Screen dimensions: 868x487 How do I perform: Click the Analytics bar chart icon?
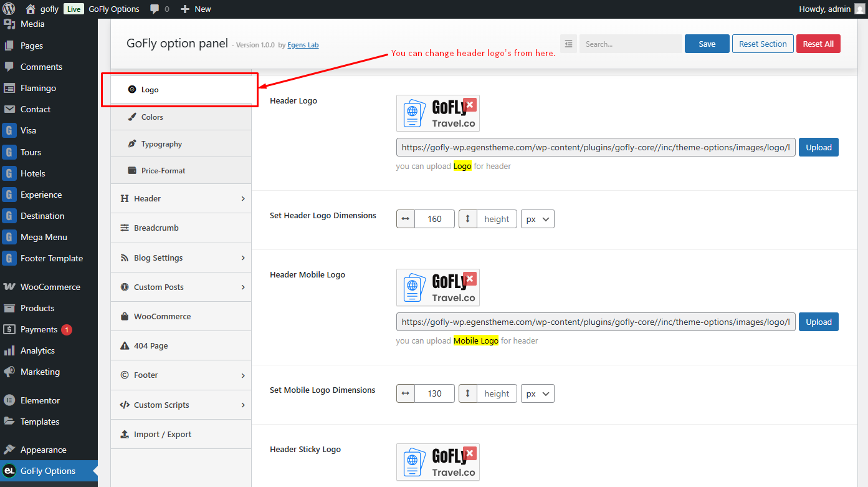tap(9, 350)
